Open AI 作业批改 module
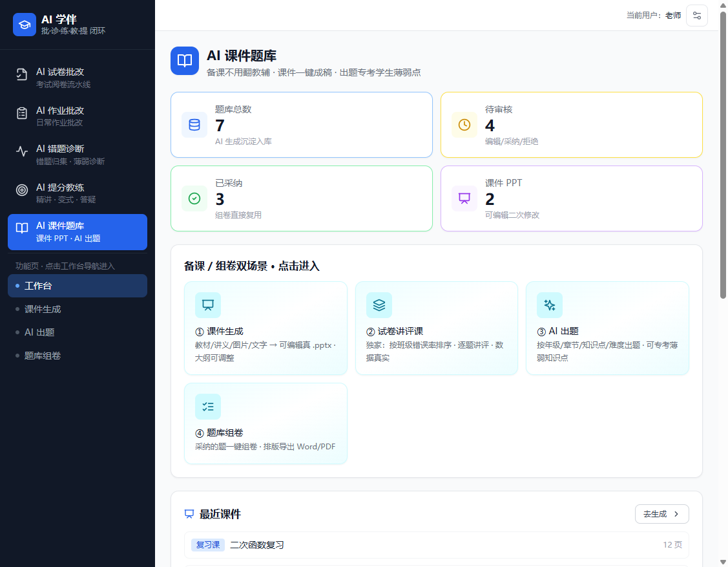Screen dimensions: 728x567 click(78, 116)
